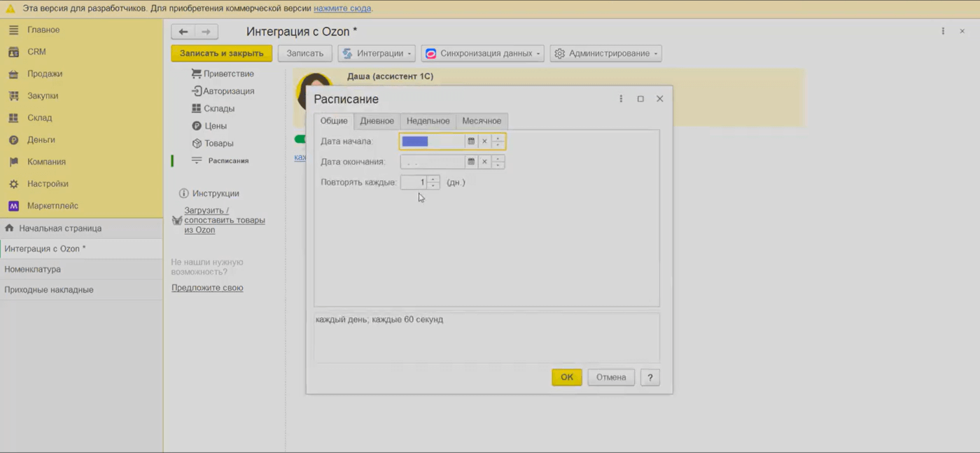The height and width of the screenshot is (453, 980).
Task: Switch to the Месячное tab
Action: [482, 121]
